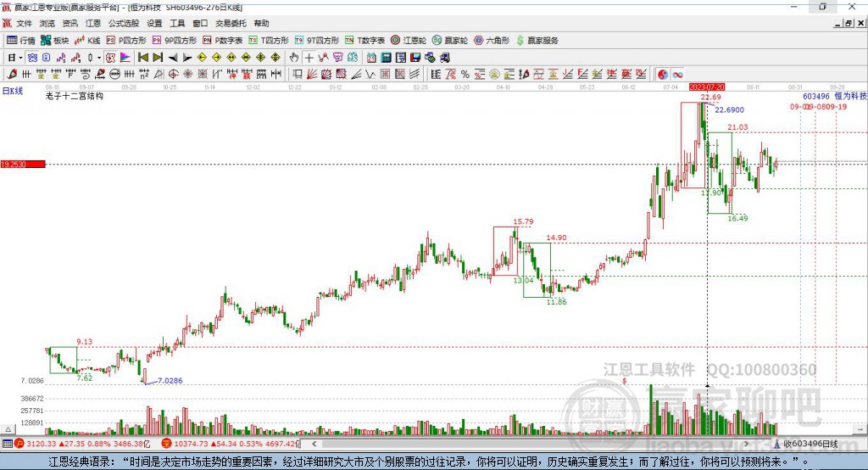Select the Gann fan lines tool
Screen dimensions: 868x470
click(x=312, y=75)
